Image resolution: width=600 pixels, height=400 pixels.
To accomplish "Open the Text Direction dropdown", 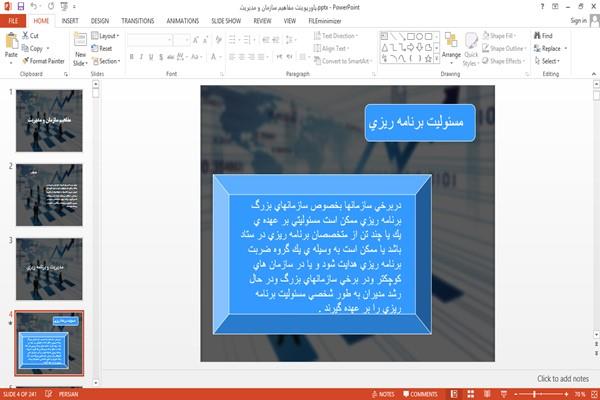I will 336,36.
